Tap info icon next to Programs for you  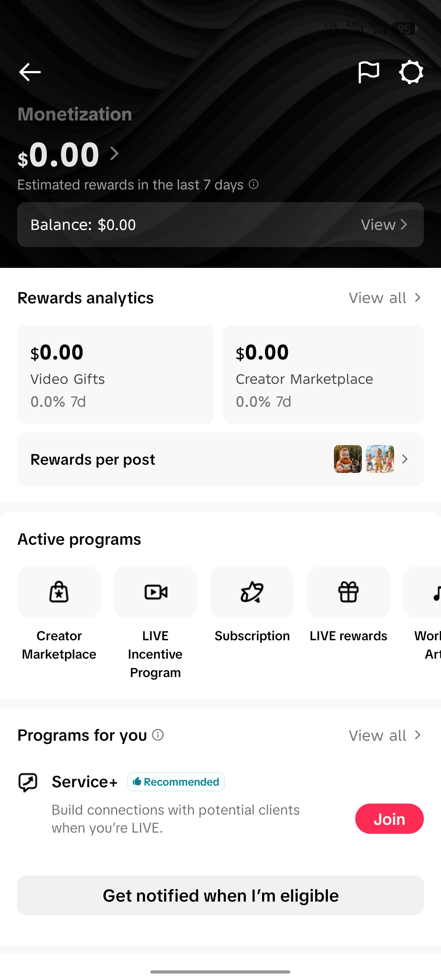tap(158, 735)
